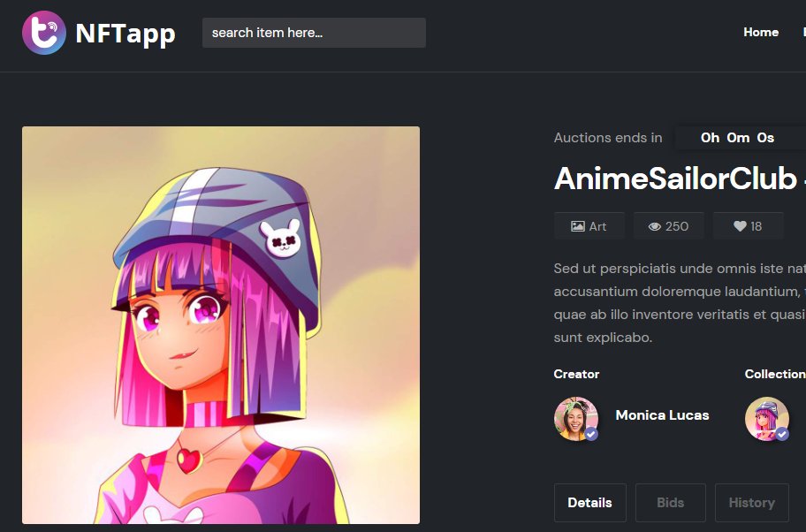The width and height of the screenshot is (806, 532).
Task: Click the Collection section label
Action: point(775,374)
